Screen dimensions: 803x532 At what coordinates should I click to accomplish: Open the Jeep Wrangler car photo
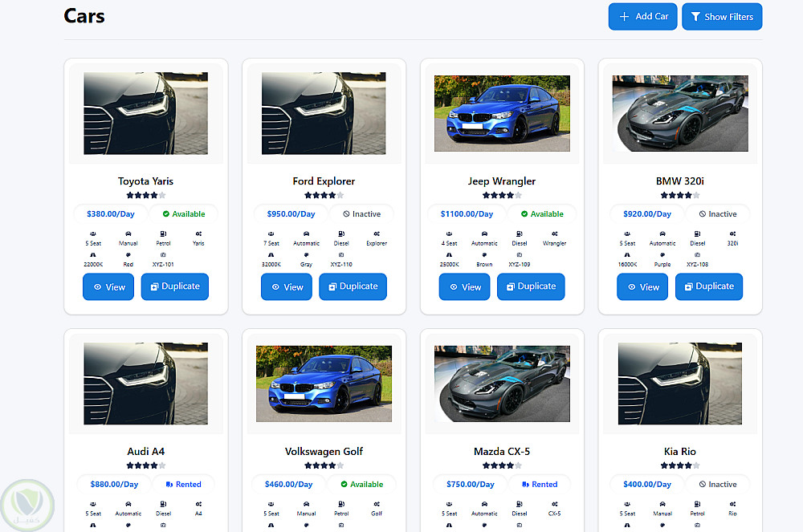(x=502, y=113)
